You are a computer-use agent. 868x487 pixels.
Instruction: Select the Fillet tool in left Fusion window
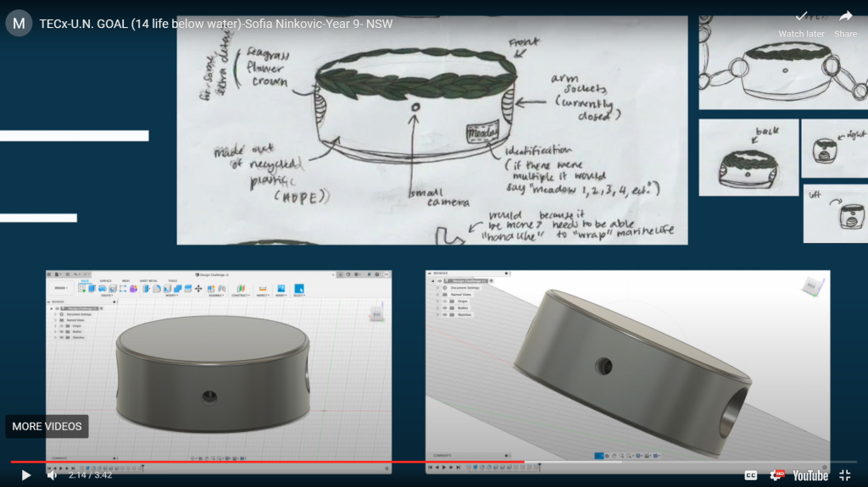click(157, 288)
